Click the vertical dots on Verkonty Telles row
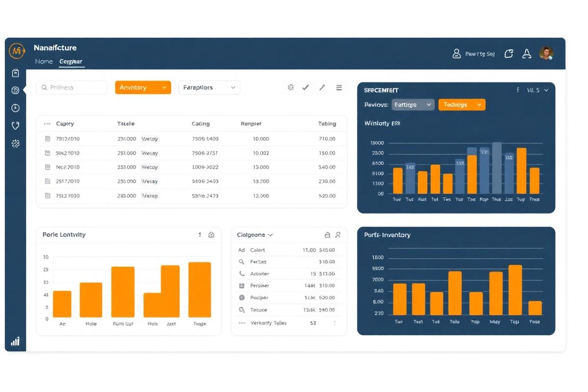 coord(335,323)
